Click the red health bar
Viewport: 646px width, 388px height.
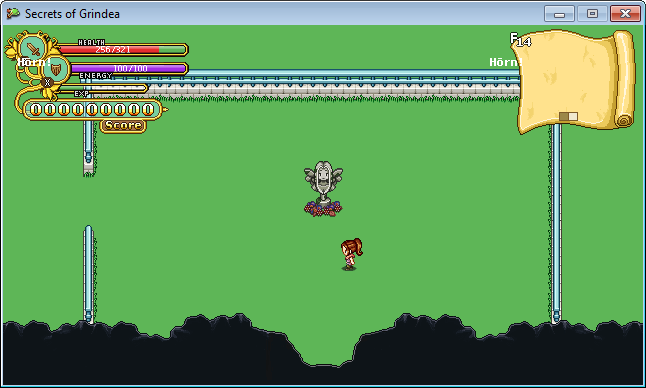(123, 49)
